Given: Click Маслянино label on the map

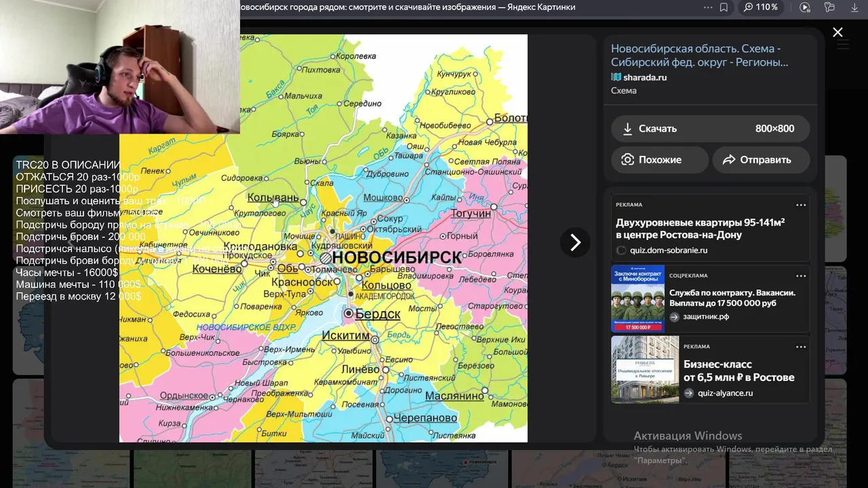Looking at the screenshot, I should point(454,396).
